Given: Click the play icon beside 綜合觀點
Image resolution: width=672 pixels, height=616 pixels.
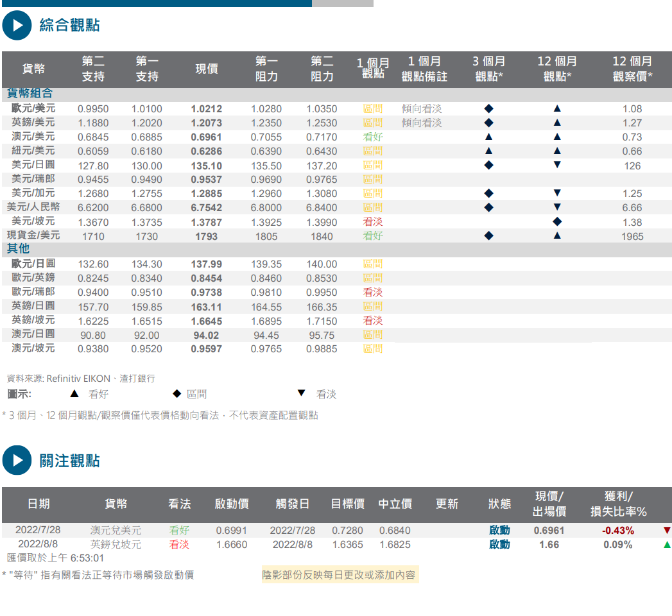Looking at the screenshot, I should [17, 26].
